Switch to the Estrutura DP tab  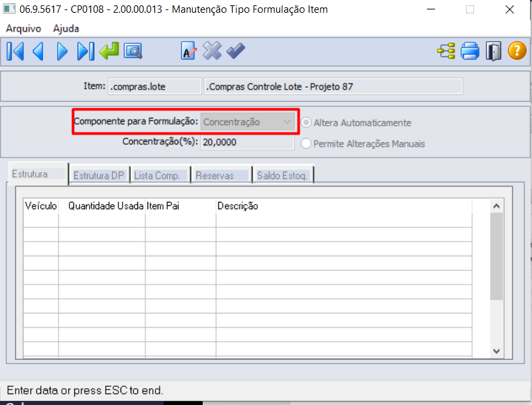[99, 175]
